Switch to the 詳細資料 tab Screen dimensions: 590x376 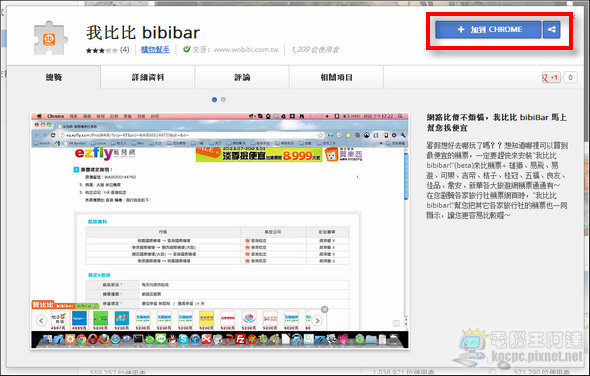pyautogui.click(x=148, y=77)
